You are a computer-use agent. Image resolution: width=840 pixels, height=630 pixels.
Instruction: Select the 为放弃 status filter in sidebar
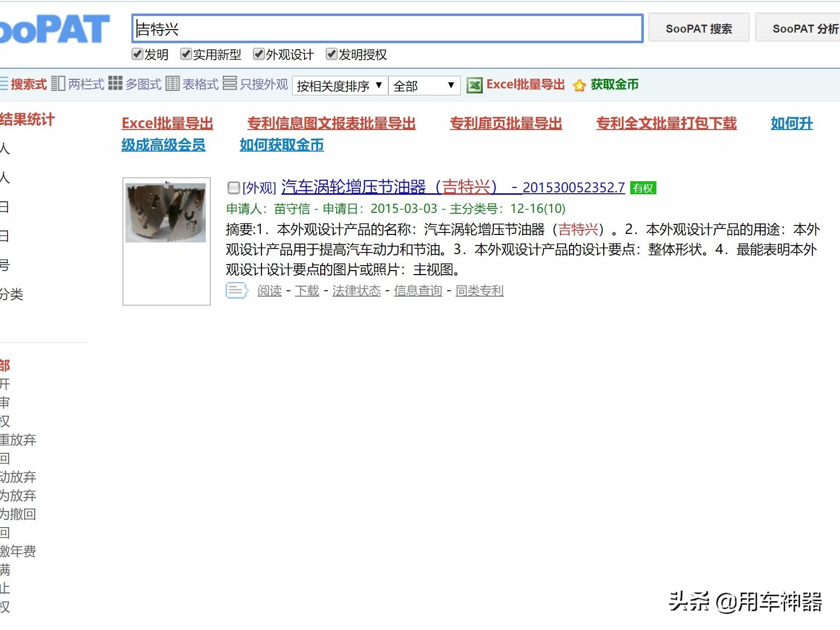18,495
